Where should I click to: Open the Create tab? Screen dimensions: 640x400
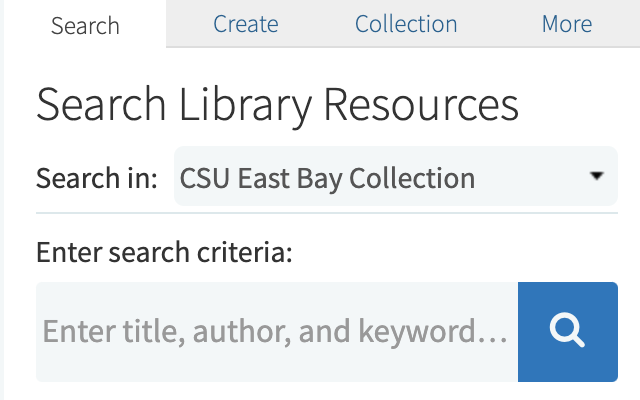point(246,24)
